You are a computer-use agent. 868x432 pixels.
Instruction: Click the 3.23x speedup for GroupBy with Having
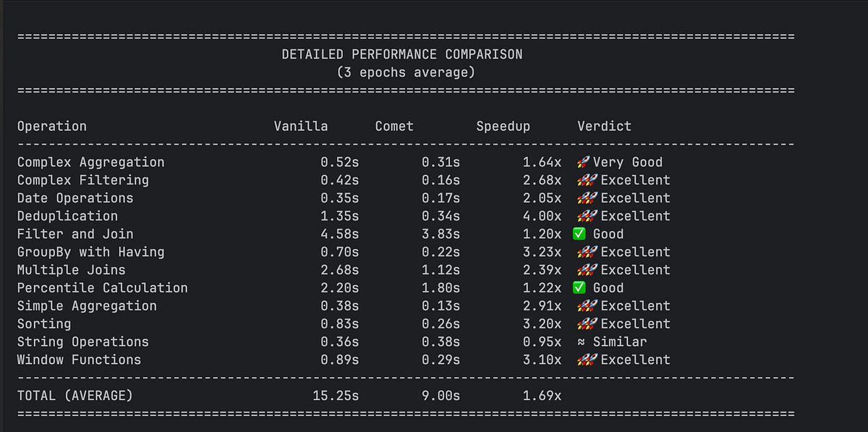[542, 252]
